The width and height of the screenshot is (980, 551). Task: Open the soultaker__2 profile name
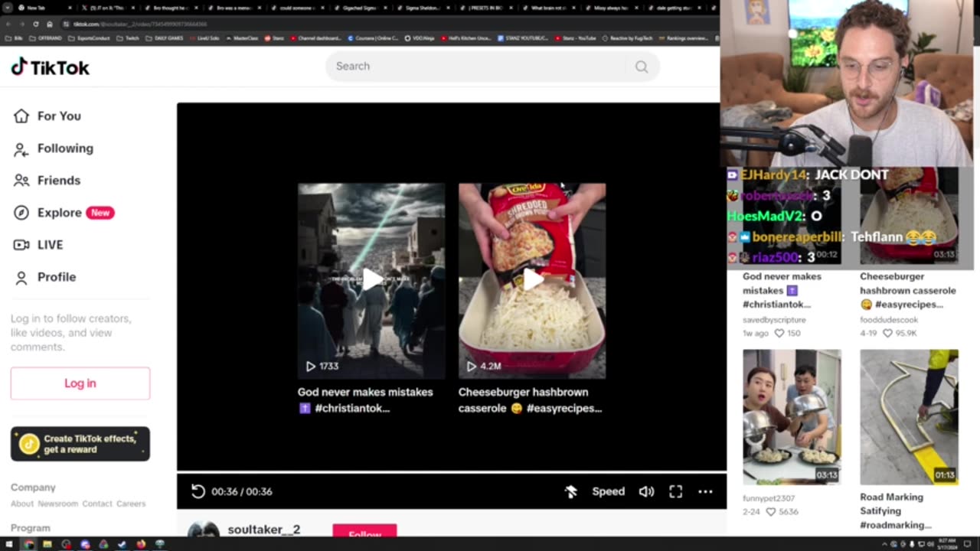point(264,530)
